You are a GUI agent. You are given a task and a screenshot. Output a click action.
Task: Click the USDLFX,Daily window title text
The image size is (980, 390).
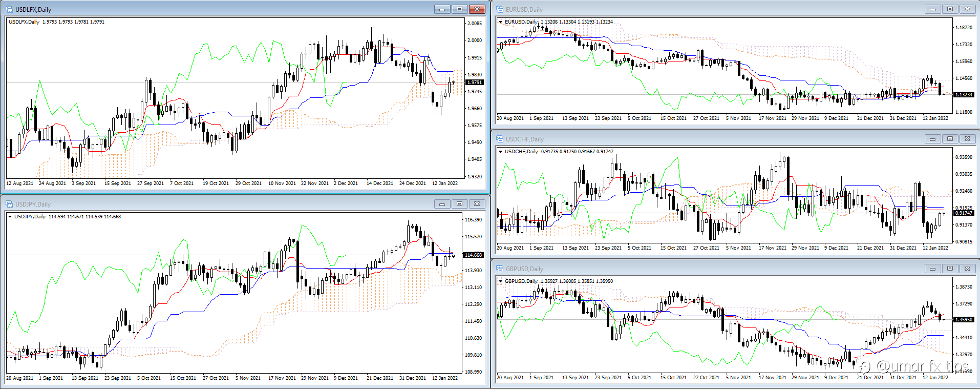point(33,10)
